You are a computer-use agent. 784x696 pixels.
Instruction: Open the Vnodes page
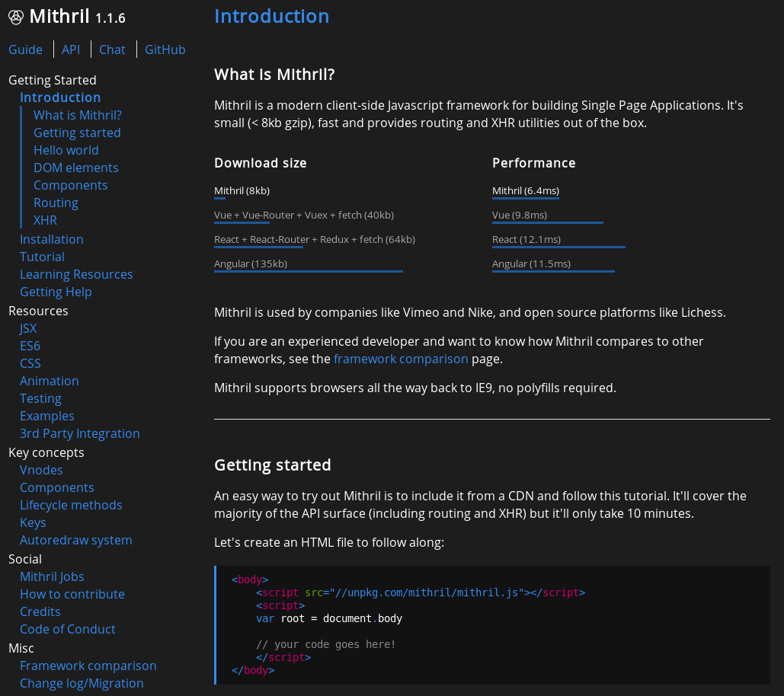[41, 470]
